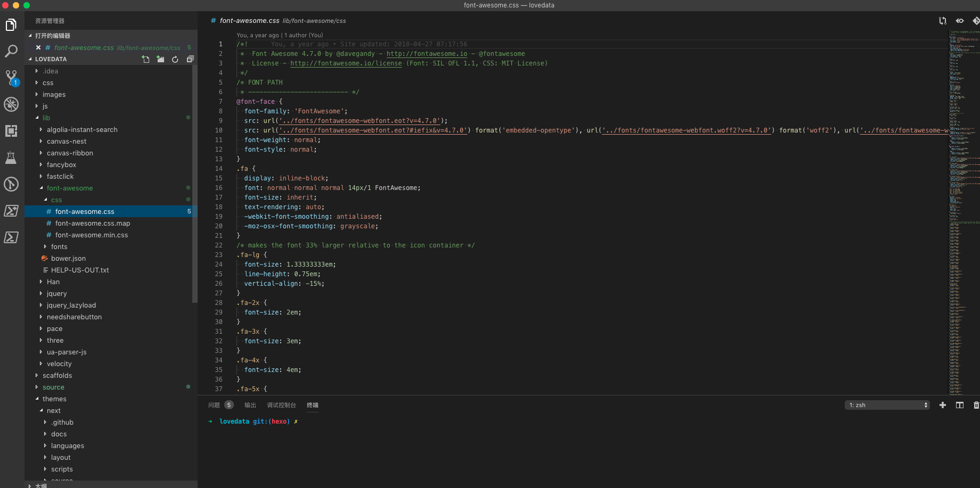This screenshot has height=488, width=980.
Task: Open font-awesome.css.map file
Action: [x=111, y=223]
